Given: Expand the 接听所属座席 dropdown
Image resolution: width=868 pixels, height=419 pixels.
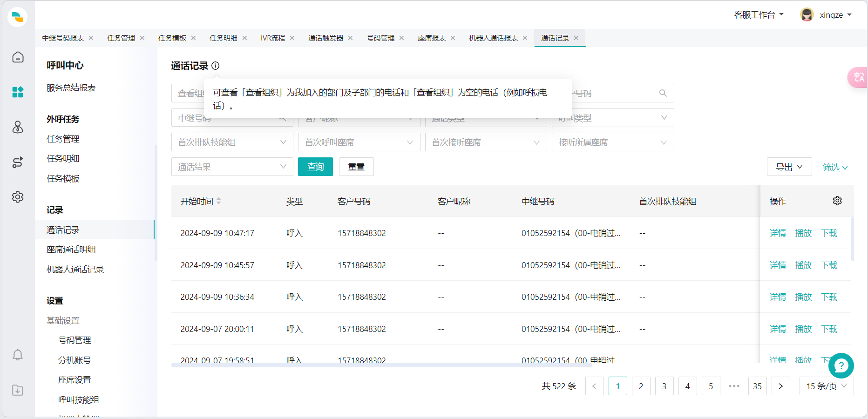Looking at the screenshot, I should tap(613, 142).
